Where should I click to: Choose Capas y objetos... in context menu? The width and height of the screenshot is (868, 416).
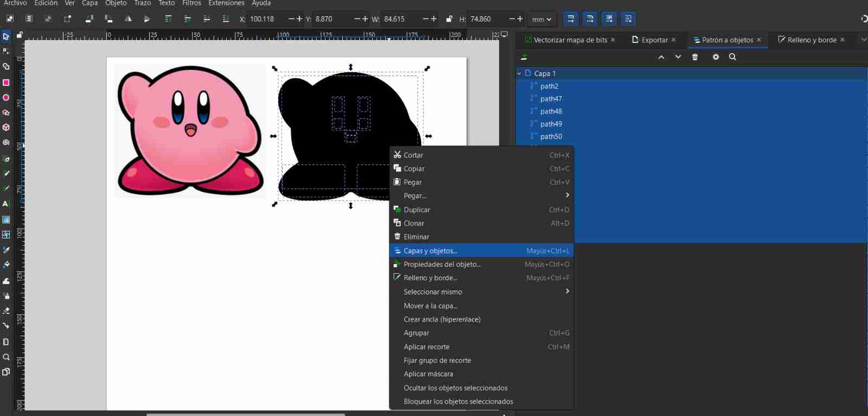(481, 250)
